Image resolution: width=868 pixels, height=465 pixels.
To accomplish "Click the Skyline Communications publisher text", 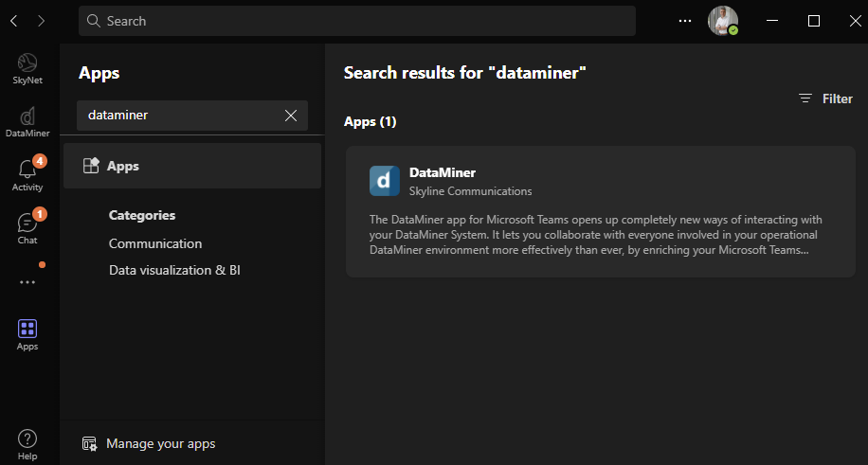I will click(471, 191).
